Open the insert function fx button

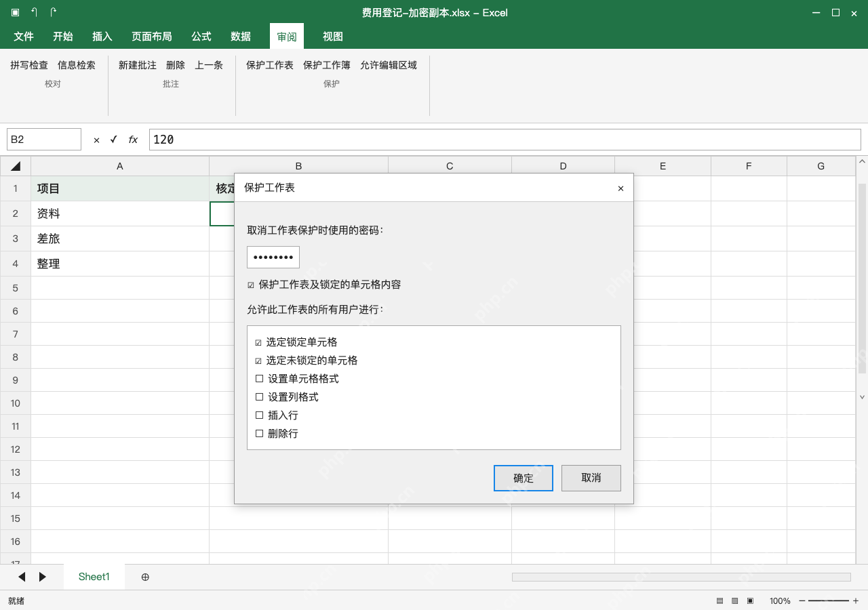click(x=133, y=140)
